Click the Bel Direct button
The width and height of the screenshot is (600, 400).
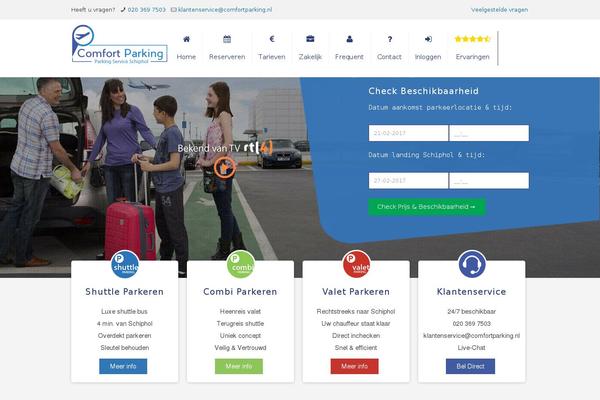point(470,366)
